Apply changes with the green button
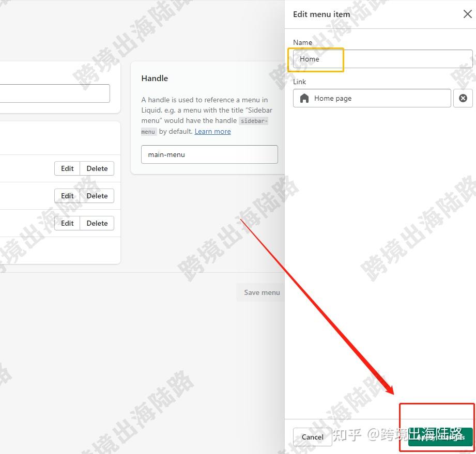 pos(440,437)
